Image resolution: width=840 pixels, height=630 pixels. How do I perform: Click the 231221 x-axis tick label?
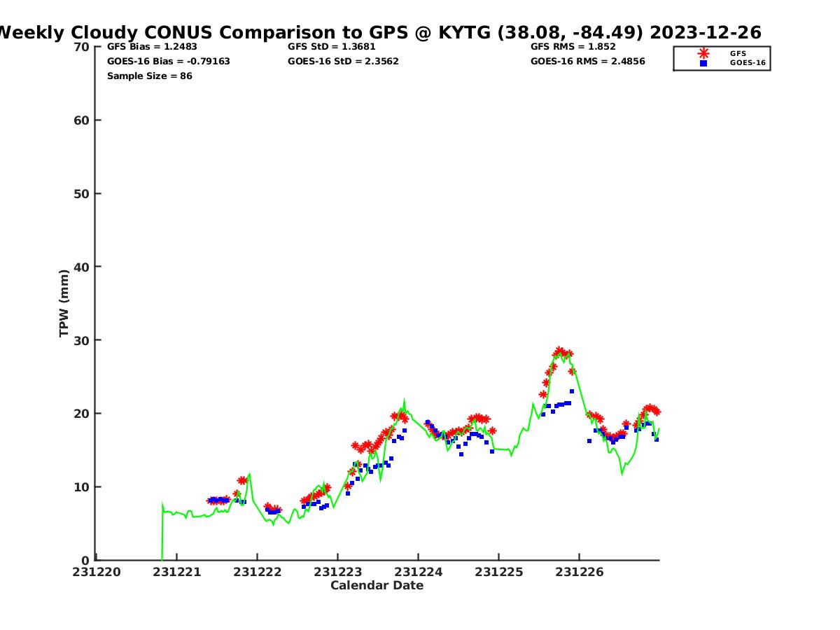pyautogui.click(x=176, y=573)
